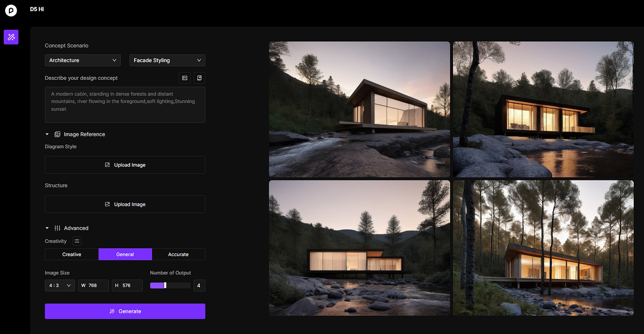
Task: Select the magic wand tool in the left sidebar
Action: coord(11,37)
